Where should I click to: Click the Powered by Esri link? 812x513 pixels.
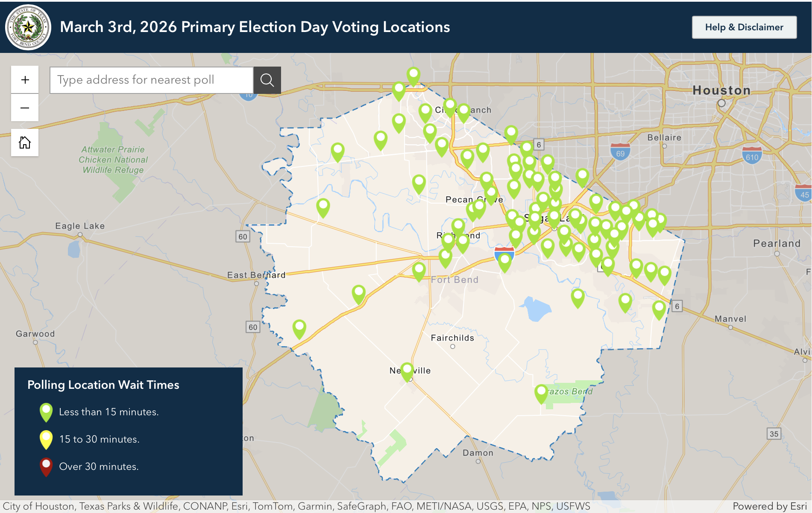click(x=769, y=506)
